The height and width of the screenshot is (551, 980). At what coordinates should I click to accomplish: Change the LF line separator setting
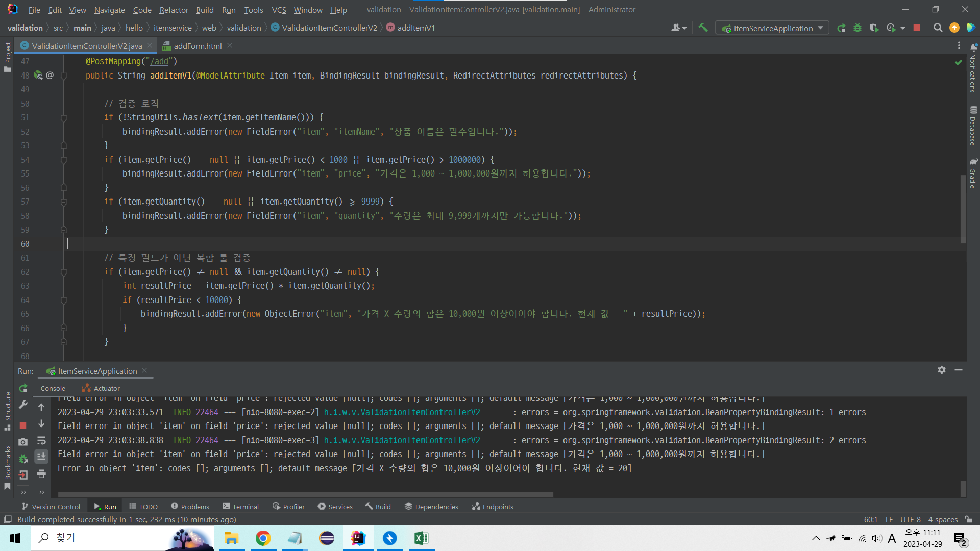point(889,520)
